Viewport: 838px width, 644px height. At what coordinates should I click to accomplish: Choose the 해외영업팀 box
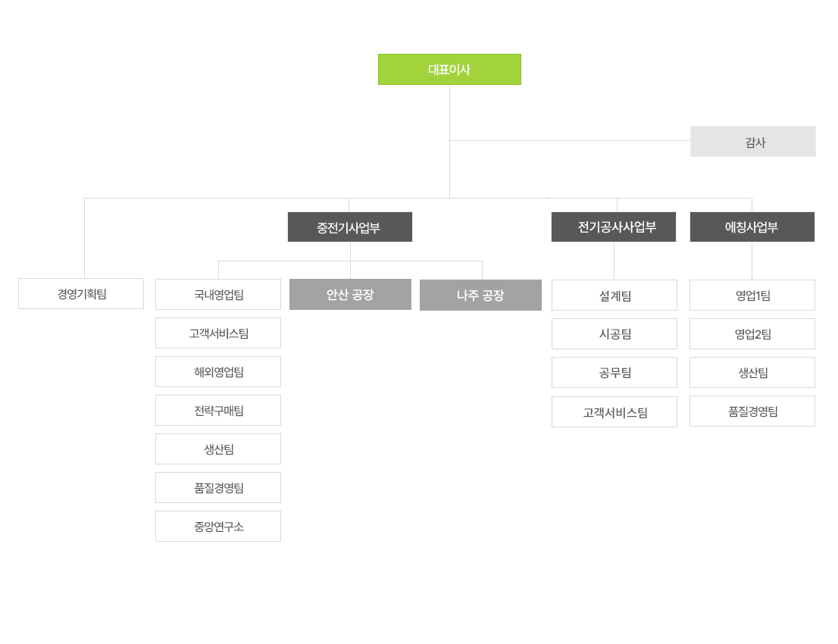[218, 371]
